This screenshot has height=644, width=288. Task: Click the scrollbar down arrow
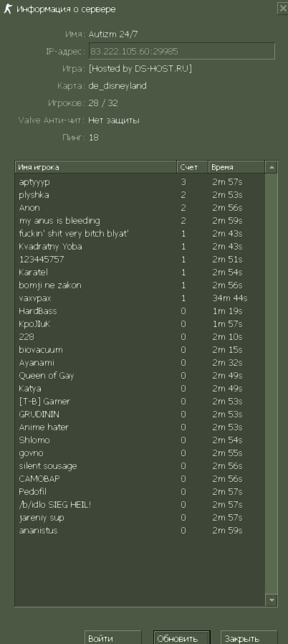pos(272,600)
